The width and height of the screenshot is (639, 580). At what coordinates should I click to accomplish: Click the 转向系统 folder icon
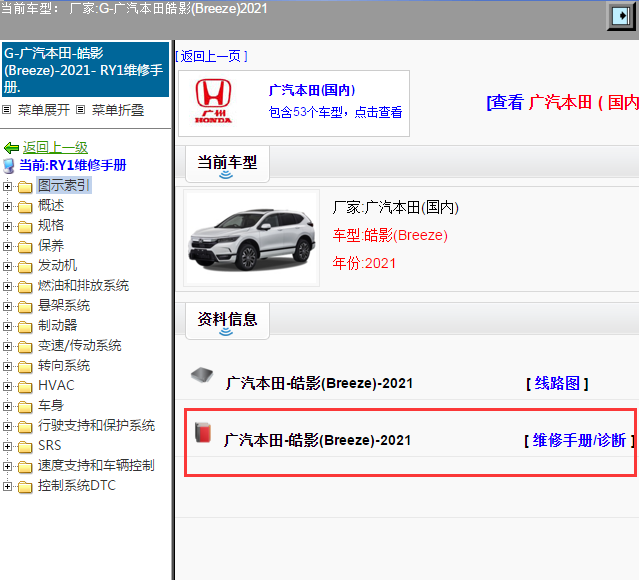tap(25, 366)
